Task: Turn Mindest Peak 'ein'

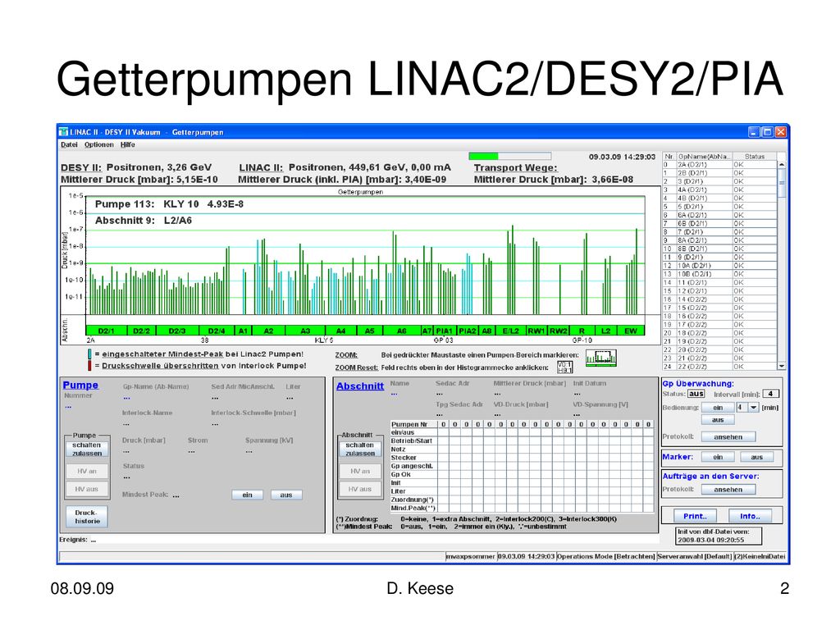Action: point(248,495)
